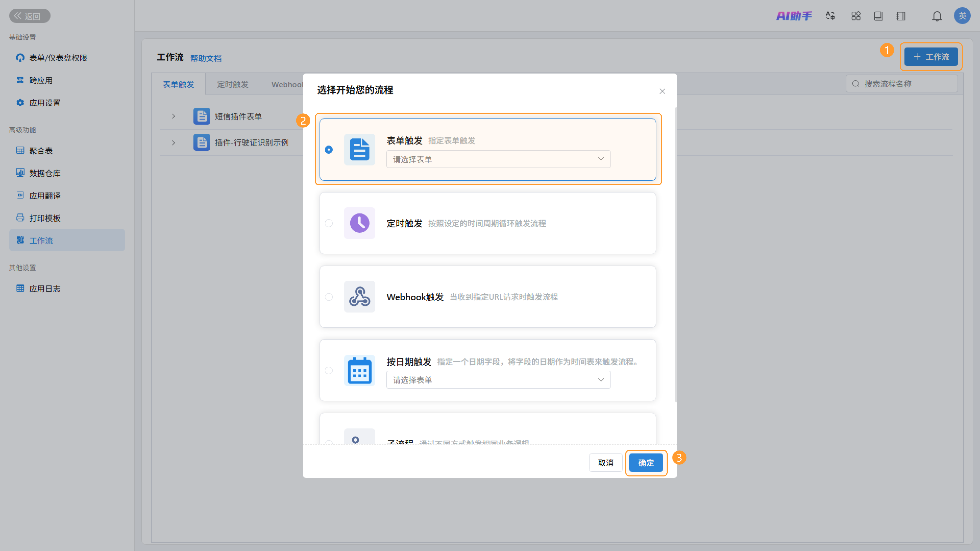This screenshot has height=551, width=980.
Task: Switch to the 定时触发 tab
Action: tap(232, 85)
